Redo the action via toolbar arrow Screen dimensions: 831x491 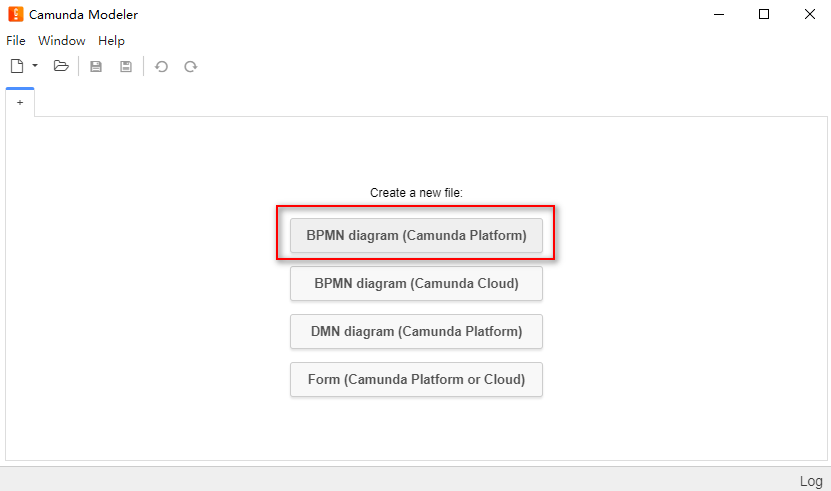pyautogui.click(x=191, y=66)
